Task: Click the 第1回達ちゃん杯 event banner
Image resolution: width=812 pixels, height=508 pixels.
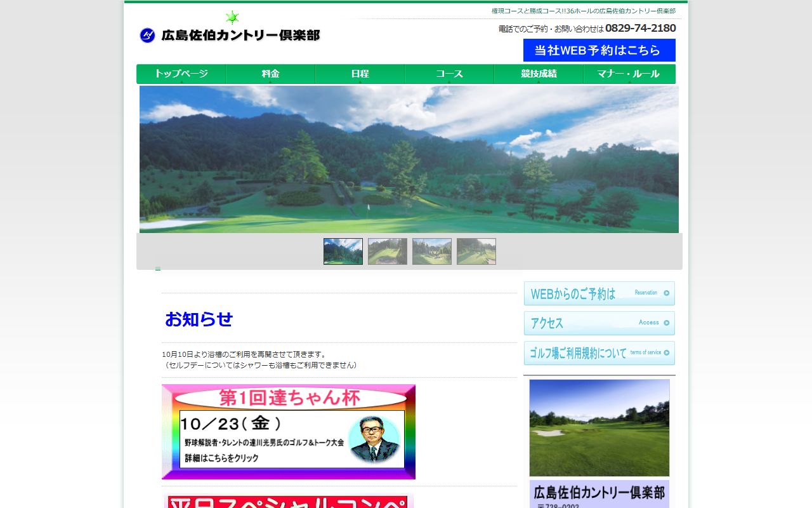Action: (289, 432)
